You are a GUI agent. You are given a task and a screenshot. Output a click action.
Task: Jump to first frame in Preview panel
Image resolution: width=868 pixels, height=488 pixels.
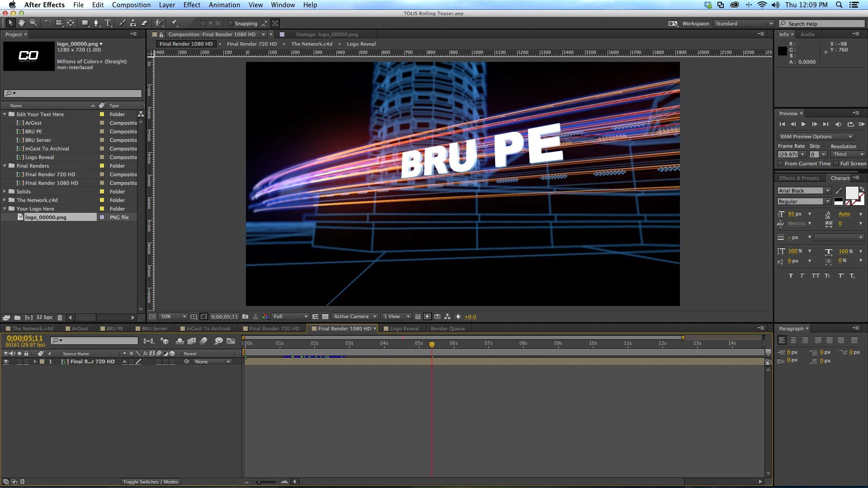[x=782, y=124]
